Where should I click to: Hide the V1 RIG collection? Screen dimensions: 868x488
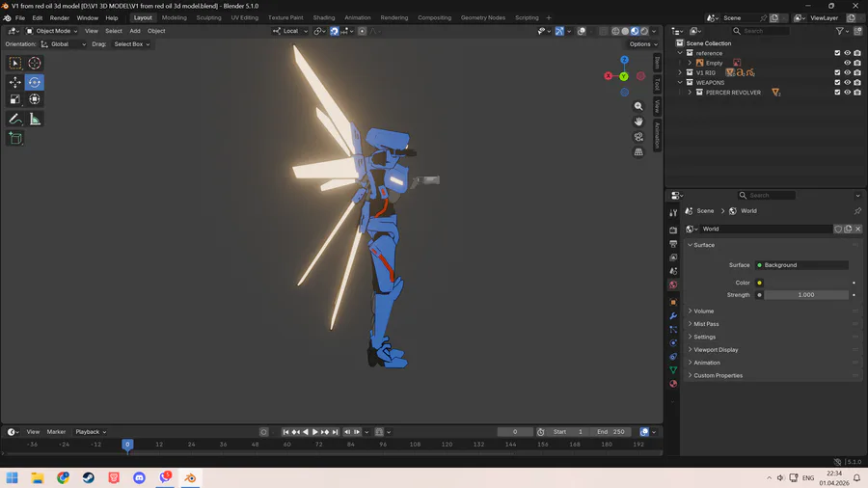coord(847,72)
